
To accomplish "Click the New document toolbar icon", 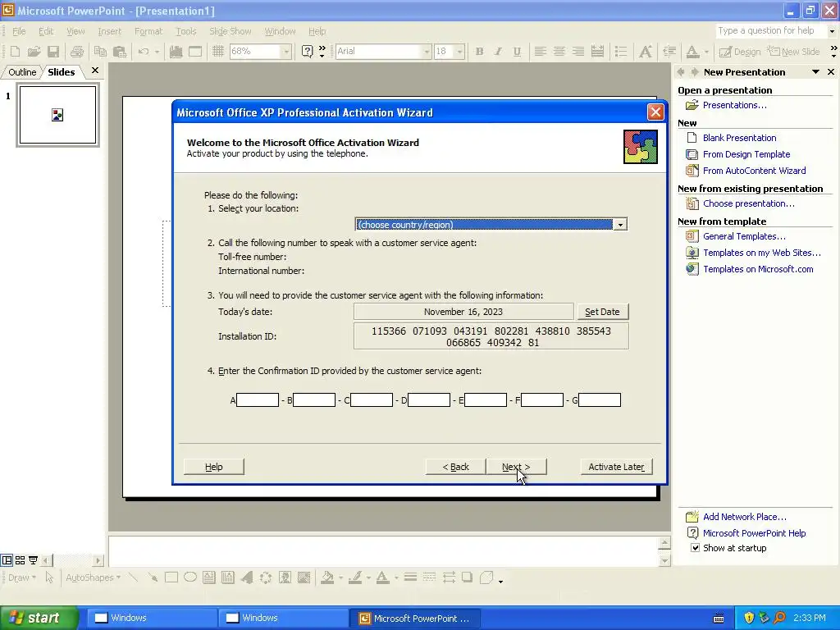I will [15, 52].
